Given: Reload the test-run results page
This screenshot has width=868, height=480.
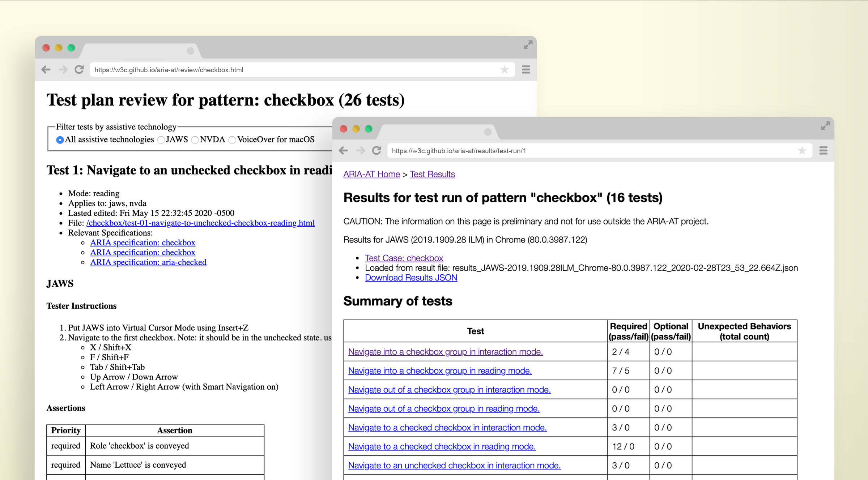Looking at the screenshot, I should 376,150.
